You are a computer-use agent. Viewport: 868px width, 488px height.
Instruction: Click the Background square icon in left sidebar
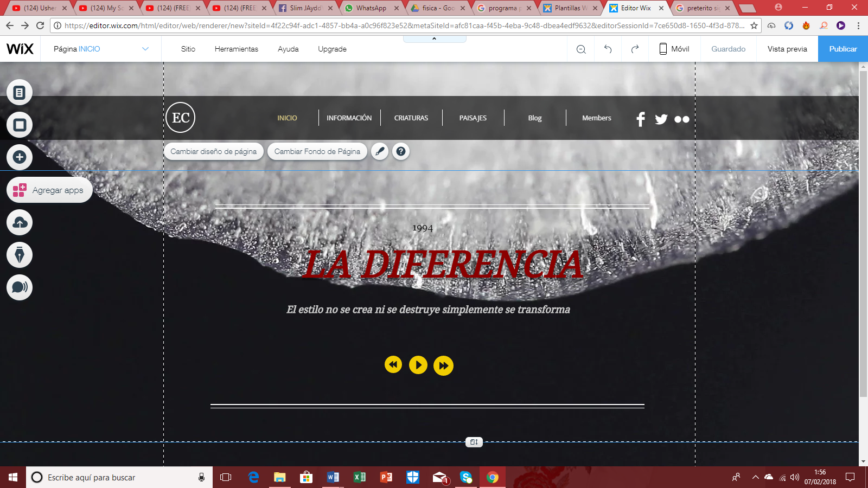point(20,125)
